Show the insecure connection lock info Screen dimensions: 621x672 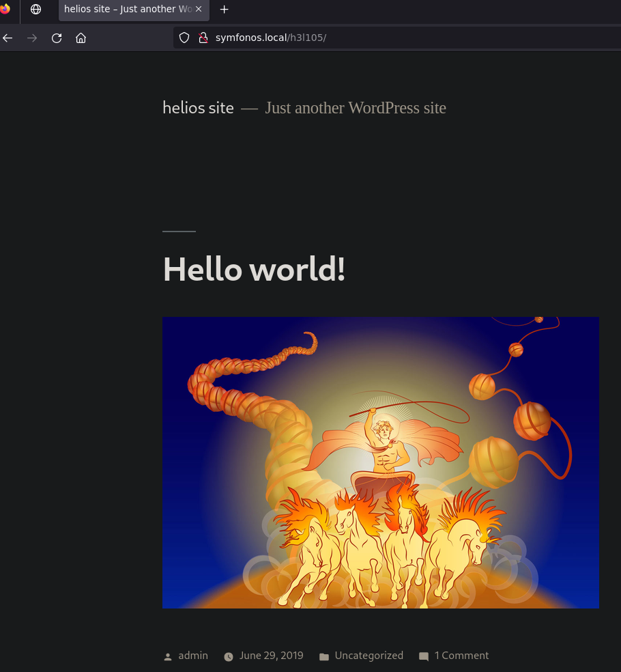tap(202, 38)
